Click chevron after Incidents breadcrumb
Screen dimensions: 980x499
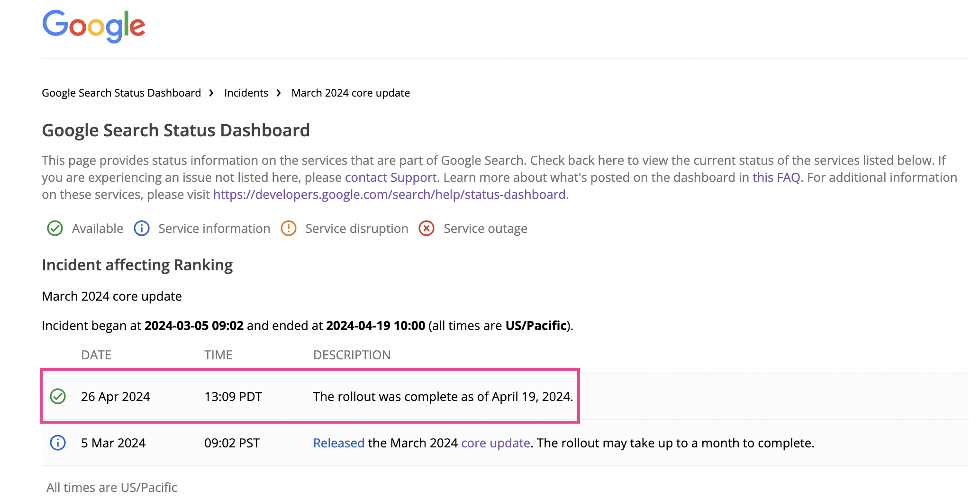(279, 93)
